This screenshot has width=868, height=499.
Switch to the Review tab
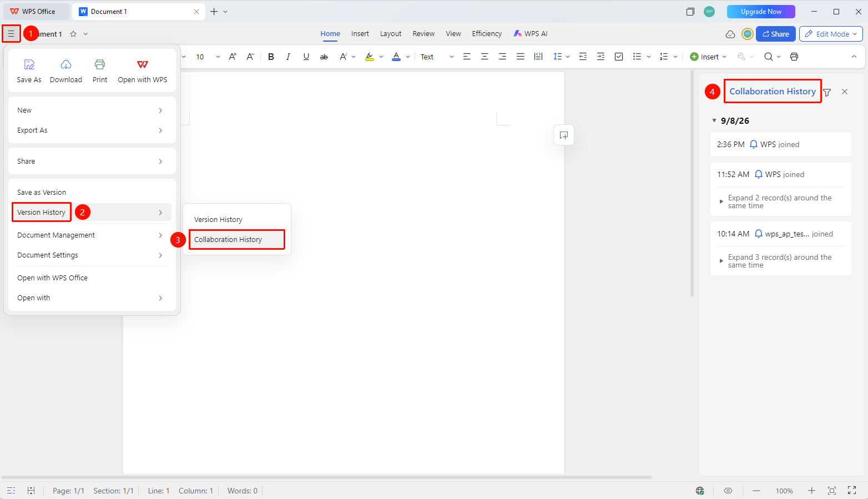[x=423, y=34]
